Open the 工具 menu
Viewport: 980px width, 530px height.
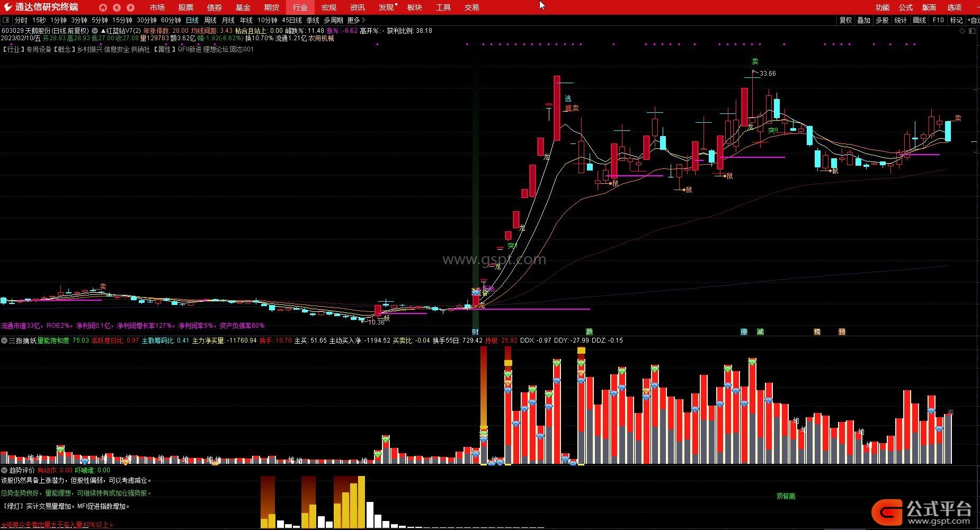pos(443,7)
